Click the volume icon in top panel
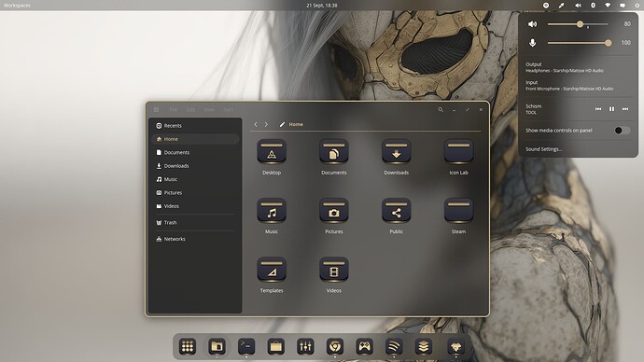Image resolution: width=644 pixels, height=362 pixels. pyautogui.click(x=578, y=6)
